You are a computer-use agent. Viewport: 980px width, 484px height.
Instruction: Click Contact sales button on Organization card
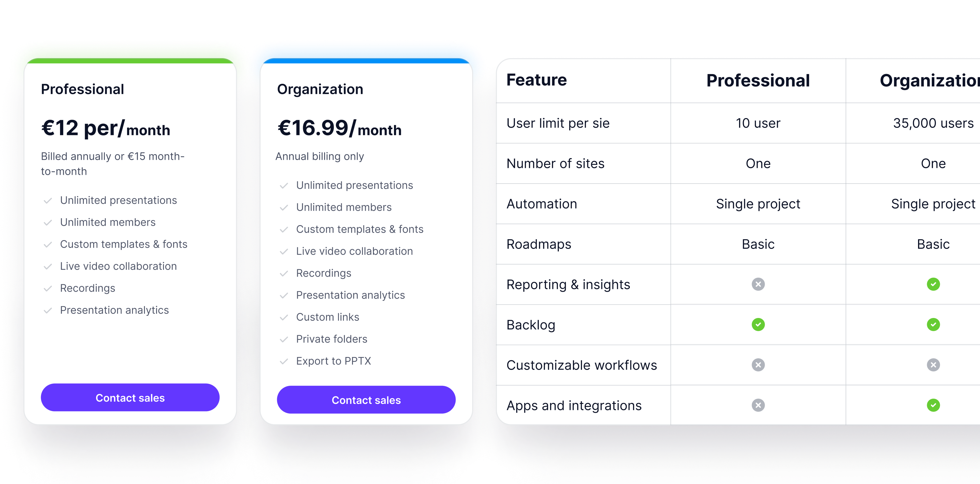click(x=366, y=400)
